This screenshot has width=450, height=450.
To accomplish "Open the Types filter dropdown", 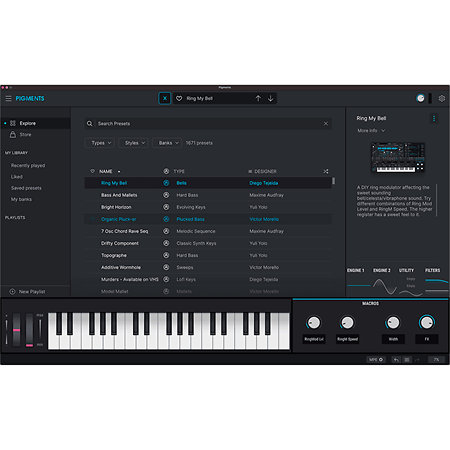I will pyautogui.click(x=101, y=143).
